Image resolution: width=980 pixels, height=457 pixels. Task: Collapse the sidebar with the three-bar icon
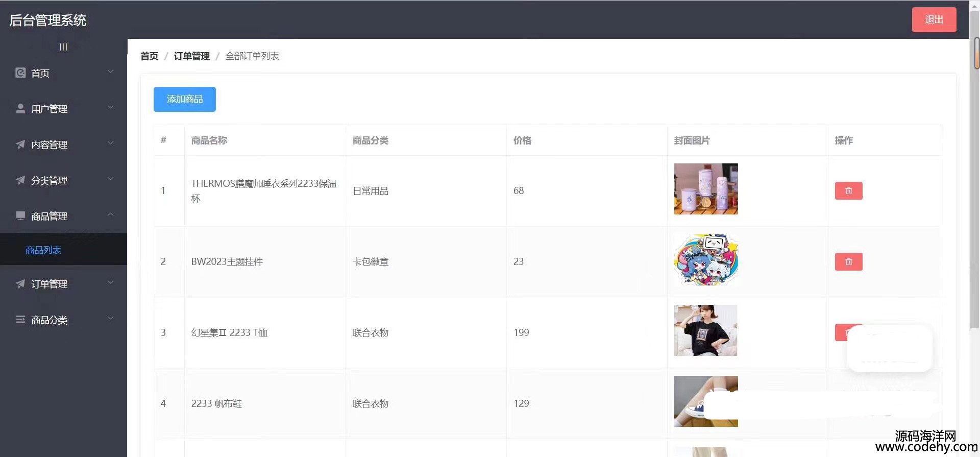click(63, 47)
